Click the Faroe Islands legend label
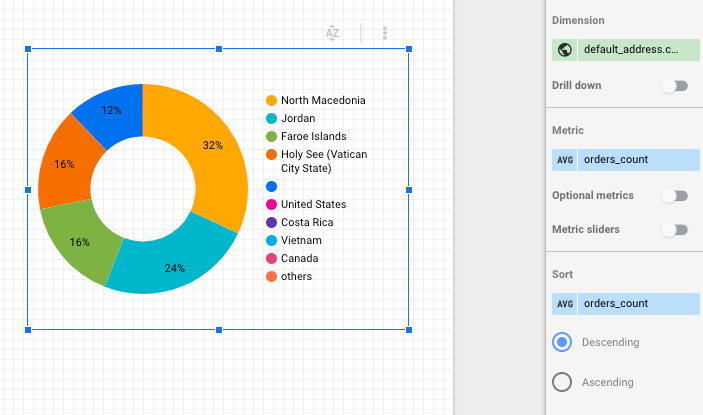Screen dimensions: 703x415 coord(314,136)
